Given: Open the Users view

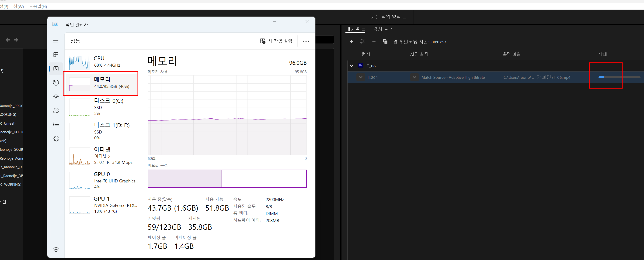Looking at the screenshot, I should point(56,111).
